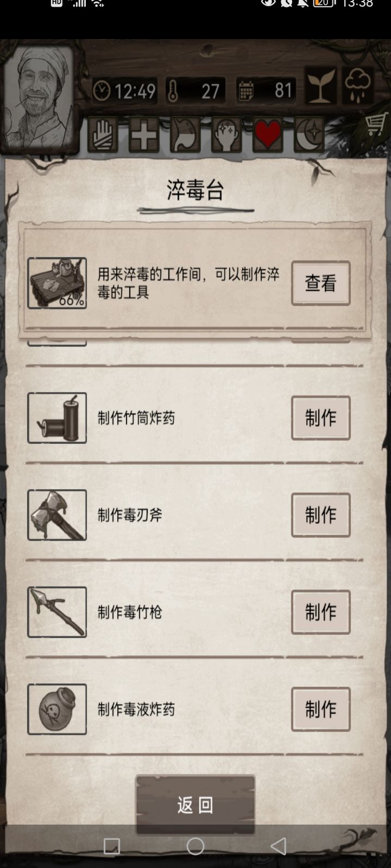391x868 pixels.
Task: Tap the 返回 back button
Action: tap(195, 805)
